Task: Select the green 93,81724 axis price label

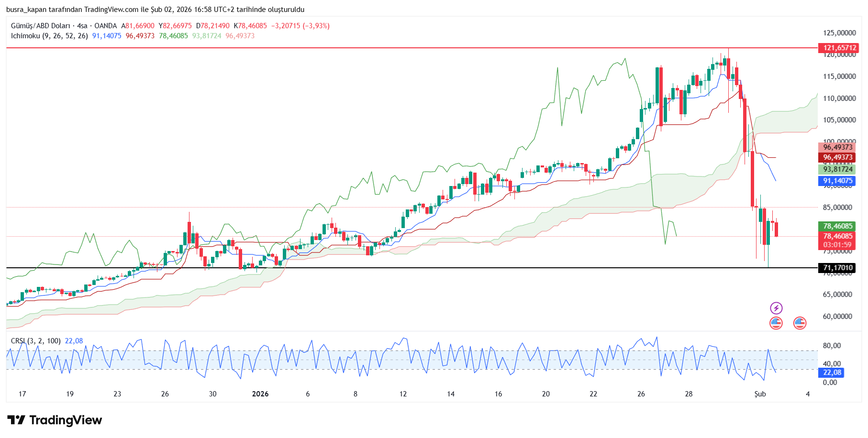Action: point(837,169)
